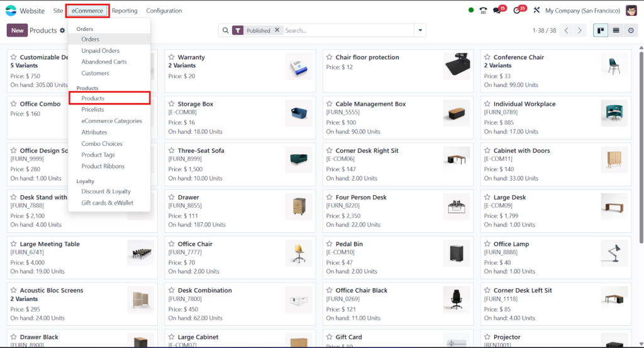
Task: Click the Products gear settings icon
Action: tap(62, 30)
